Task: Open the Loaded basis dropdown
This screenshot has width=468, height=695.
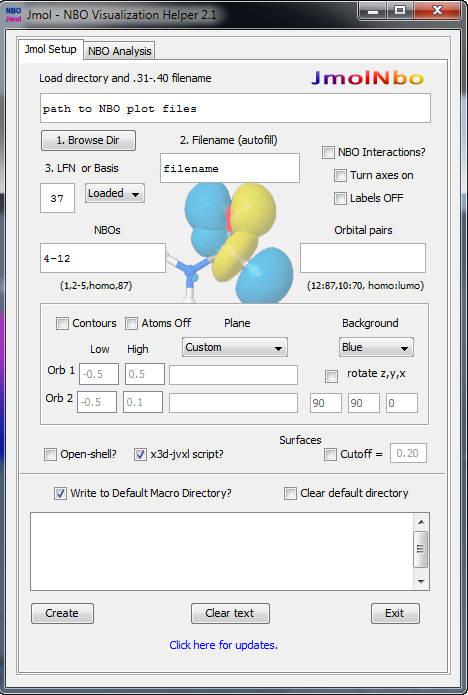Action: pyautogui.click(x=115, y=194)
